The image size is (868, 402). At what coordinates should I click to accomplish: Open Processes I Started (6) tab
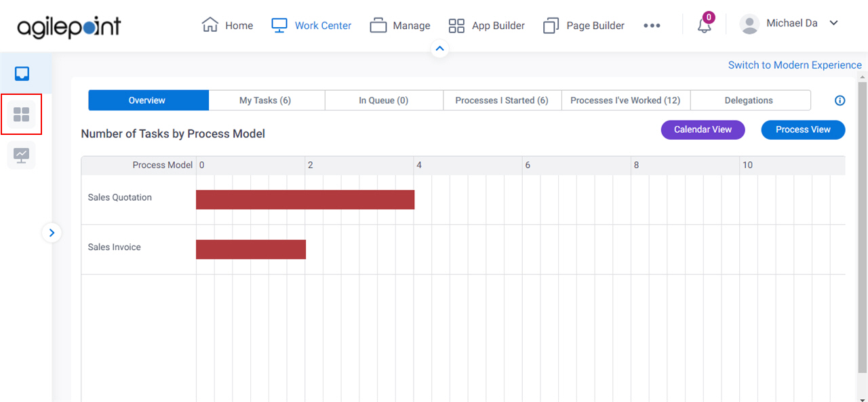[502, 100]
